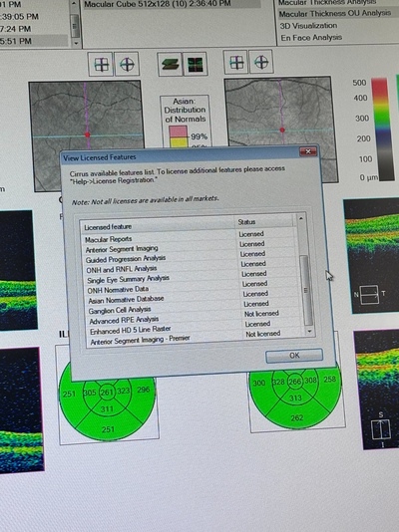399x532 pixels.
Task: Select Single Eye Summary Analysis row
Action: click(x=193, y=277)
